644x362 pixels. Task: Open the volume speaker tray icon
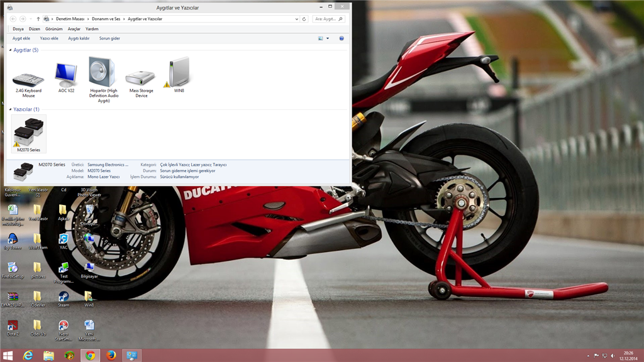pos(613,356)
